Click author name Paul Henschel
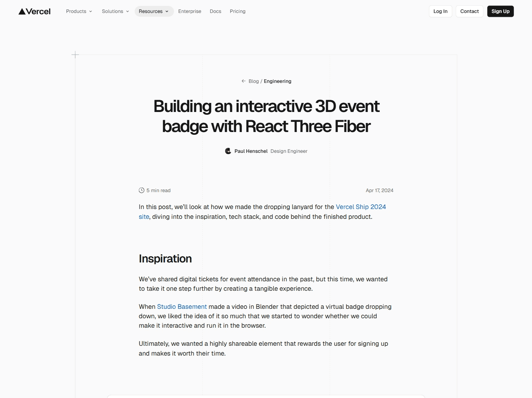This screenshot has width=532, height=398. tap(251, 151)
